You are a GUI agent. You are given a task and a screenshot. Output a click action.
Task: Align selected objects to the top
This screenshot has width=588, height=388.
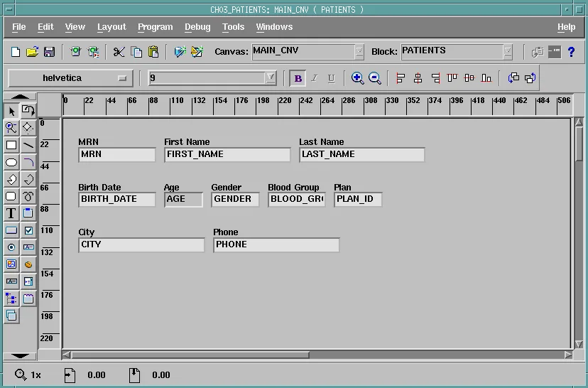[x=452, y=78]
